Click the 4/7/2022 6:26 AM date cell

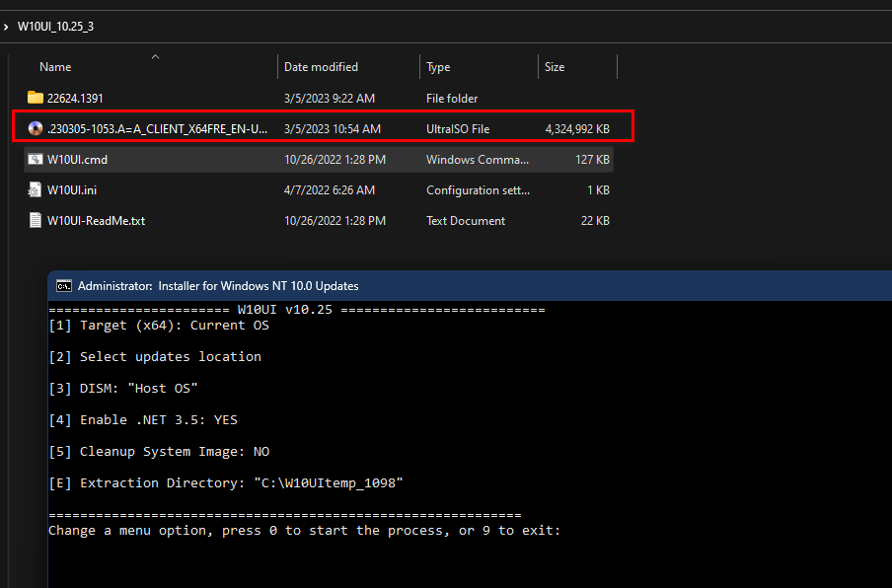point(330,190)
